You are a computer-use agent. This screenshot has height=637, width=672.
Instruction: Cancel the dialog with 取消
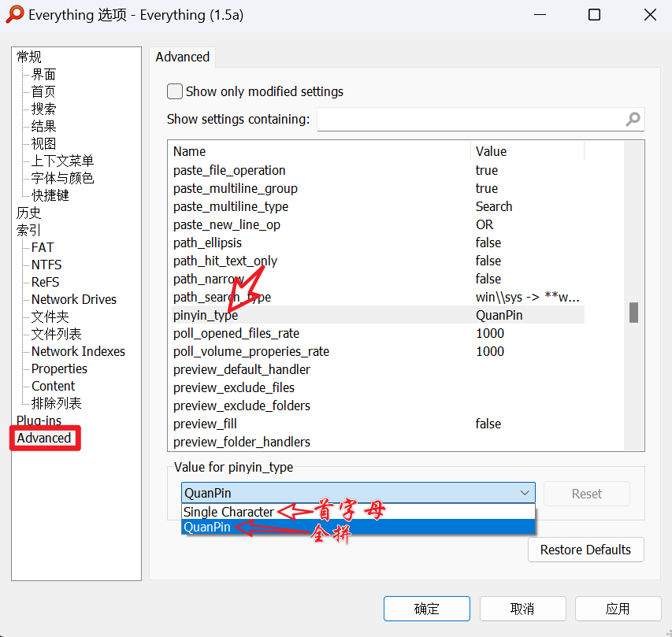point(522,608)
